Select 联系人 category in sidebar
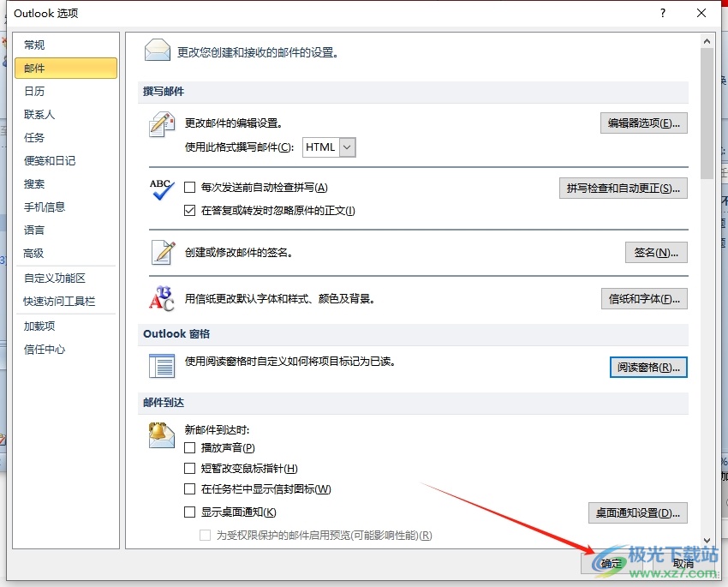 [66, 114]
